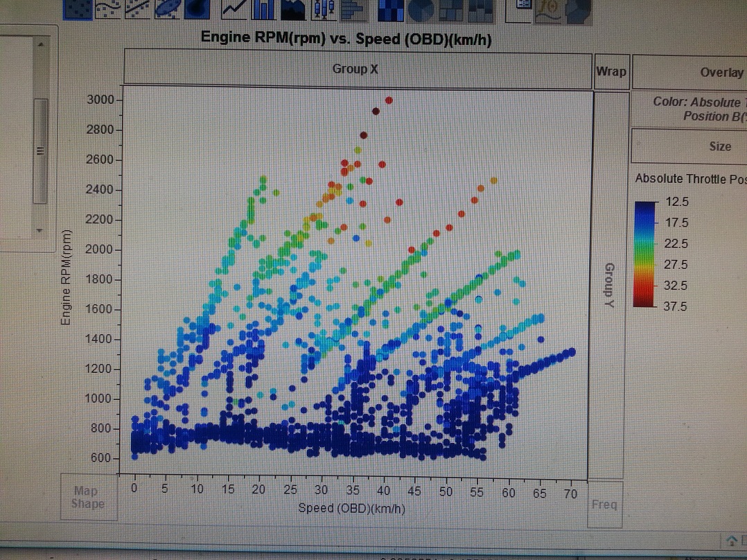Image resolution: width=747 pixels, height=560 pixels.
Task: Select the Contour element icon
Action: click(x=197, y=8)
